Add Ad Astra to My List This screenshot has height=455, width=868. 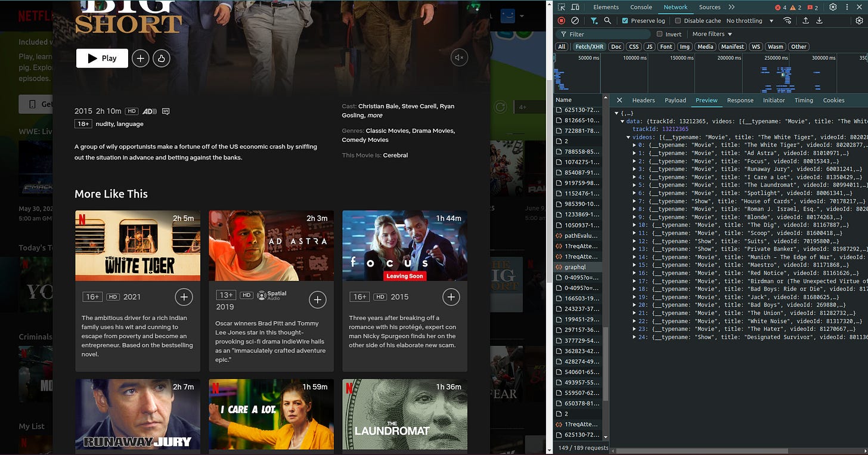[318, 299]
